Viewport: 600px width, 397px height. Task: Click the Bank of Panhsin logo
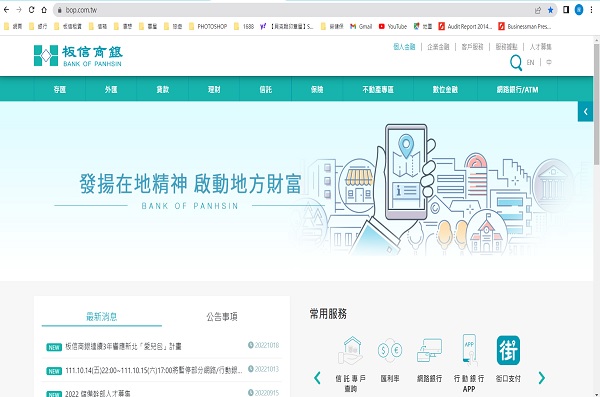[78, 56]
